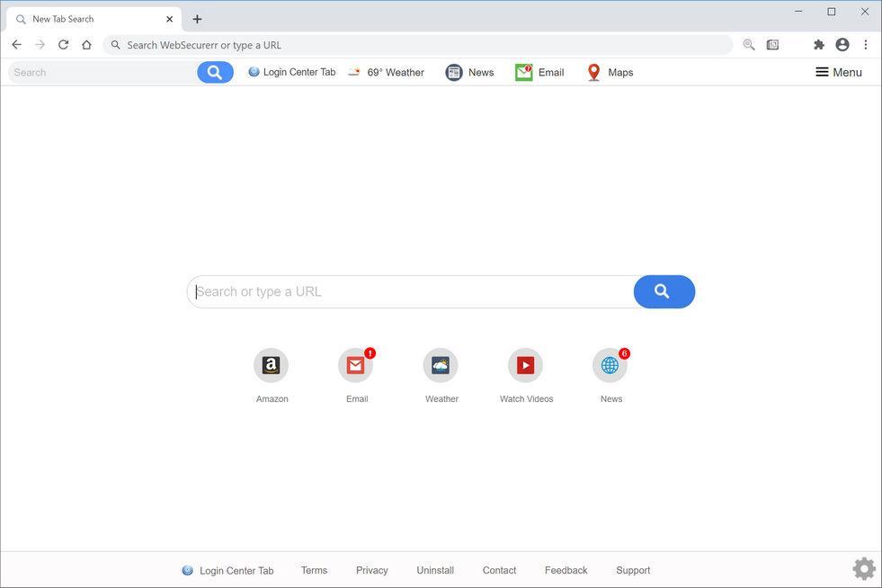The image size is (882, 588).
Task: Open the Amazon shortcut icon
Action: (x=271, y=365)
